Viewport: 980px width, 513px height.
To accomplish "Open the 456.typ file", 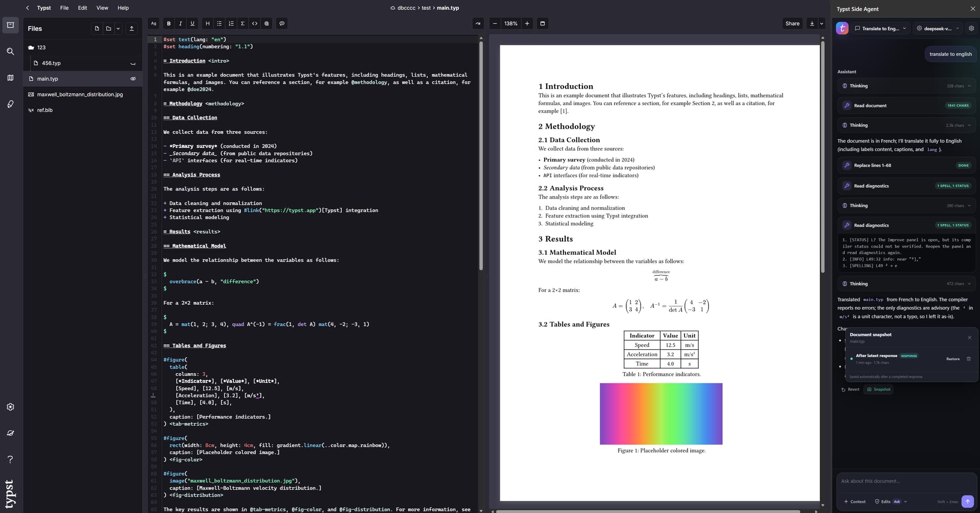I will pos(83,63).
